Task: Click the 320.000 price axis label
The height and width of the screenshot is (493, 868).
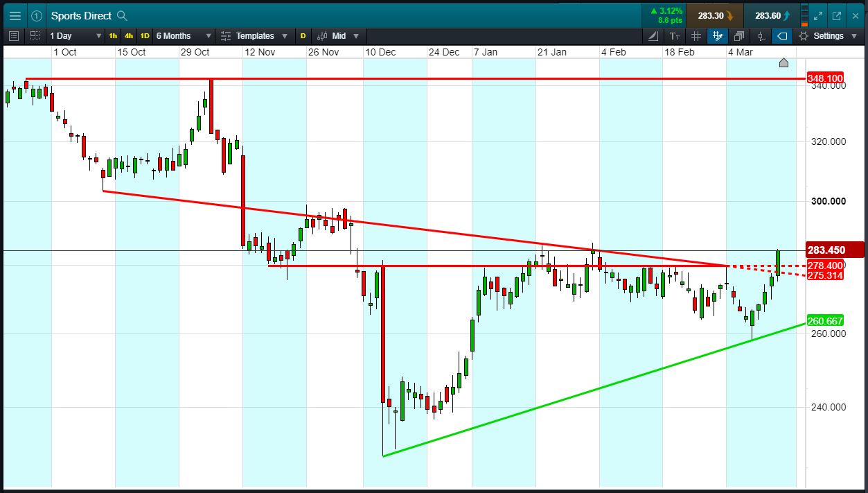Action: point(829,141)
